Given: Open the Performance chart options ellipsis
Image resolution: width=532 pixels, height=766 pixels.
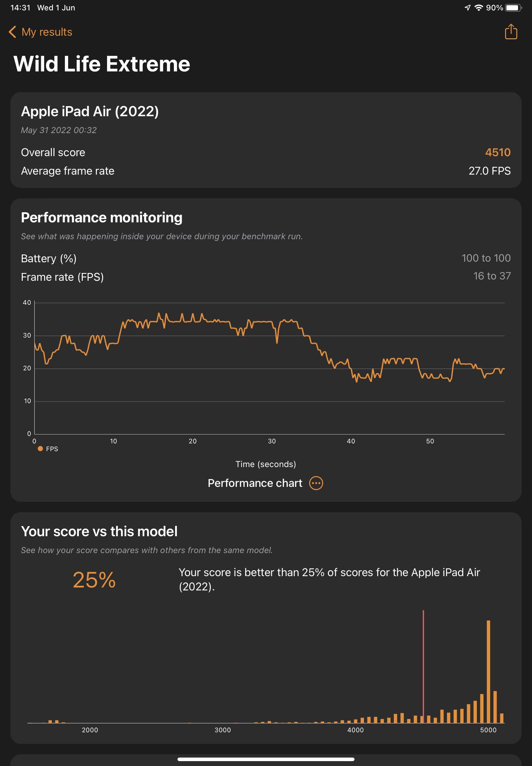Looking at the screenshot, I should [316, 483].
